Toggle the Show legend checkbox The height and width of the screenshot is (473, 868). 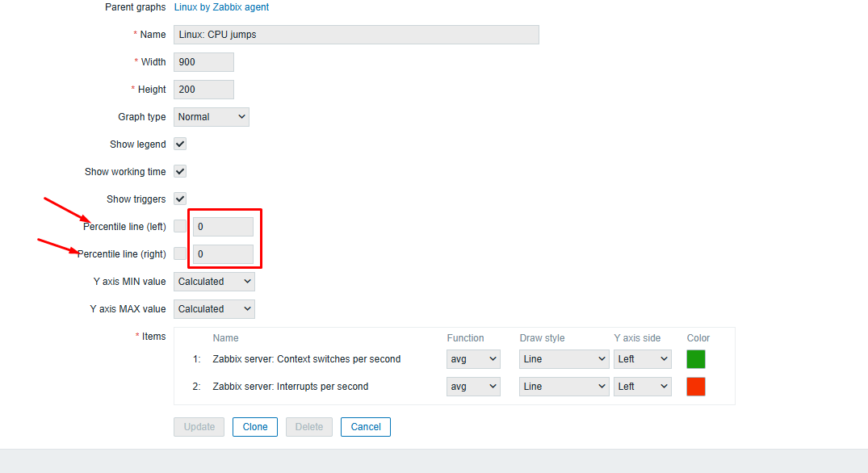tap(180, 144)
